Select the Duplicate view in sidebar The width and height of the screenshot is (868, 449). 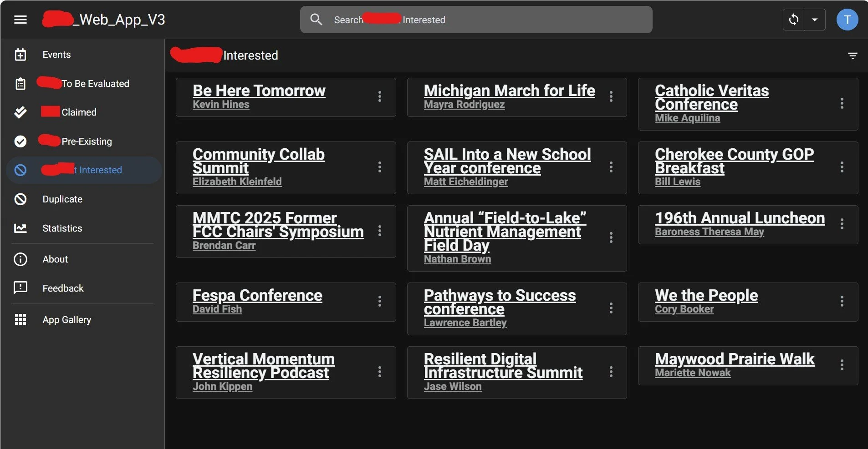pos(84,199)
